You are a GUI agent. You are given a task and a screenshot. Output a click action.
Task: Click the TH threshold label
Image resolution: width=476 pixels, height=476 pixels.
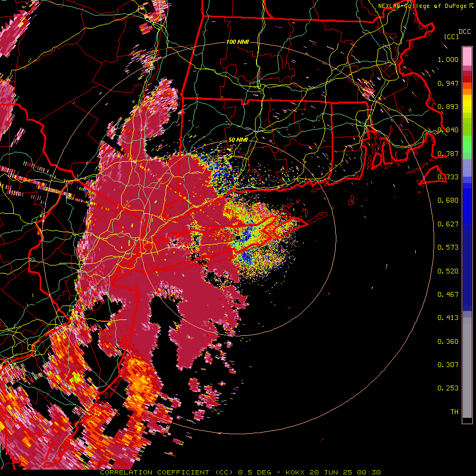click(x=454, y=412)
